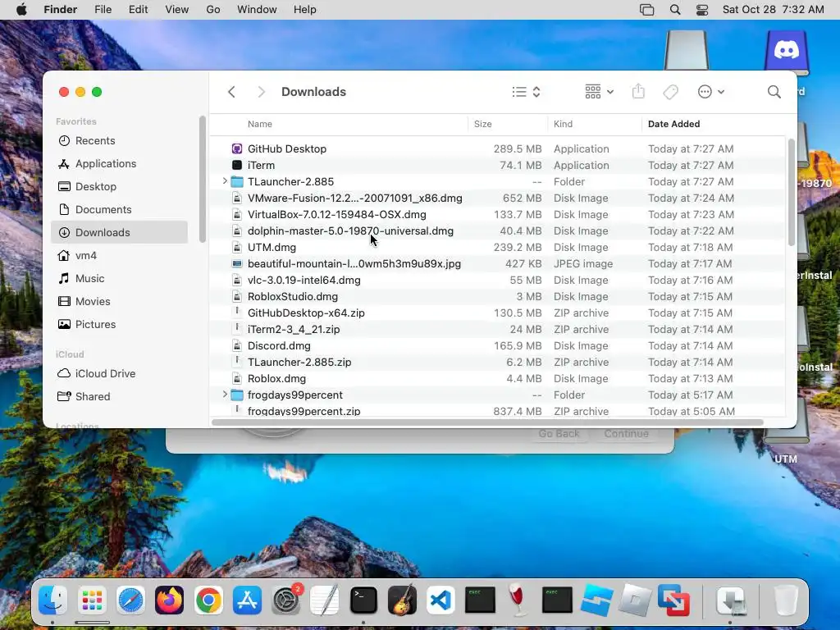
Task: Open Safari from the Dock
Action: [x=130, y=600]
